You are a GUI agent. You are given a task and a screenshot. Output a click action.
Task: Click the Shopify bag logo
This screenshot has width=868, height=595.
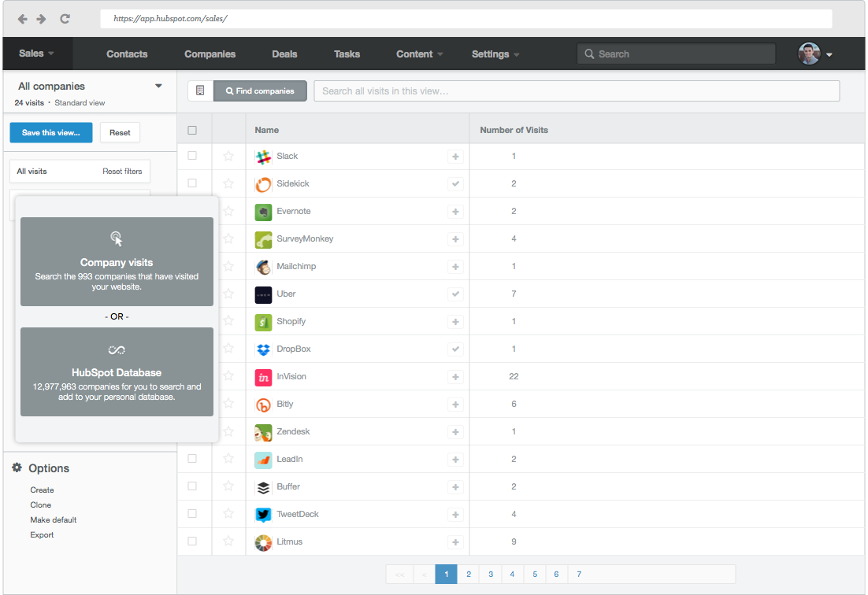(x=263, y=322)
